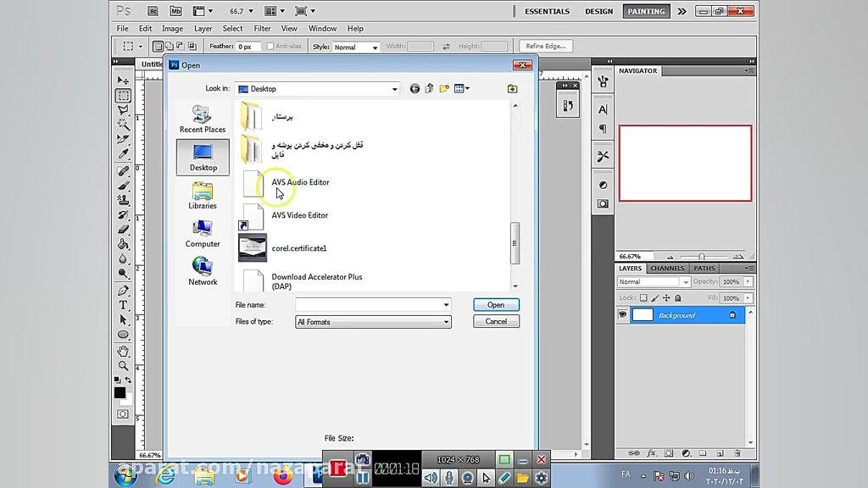This screenshot has width=868, height=488.
Task: Select the Hand tool
Action: pos(123,351)
